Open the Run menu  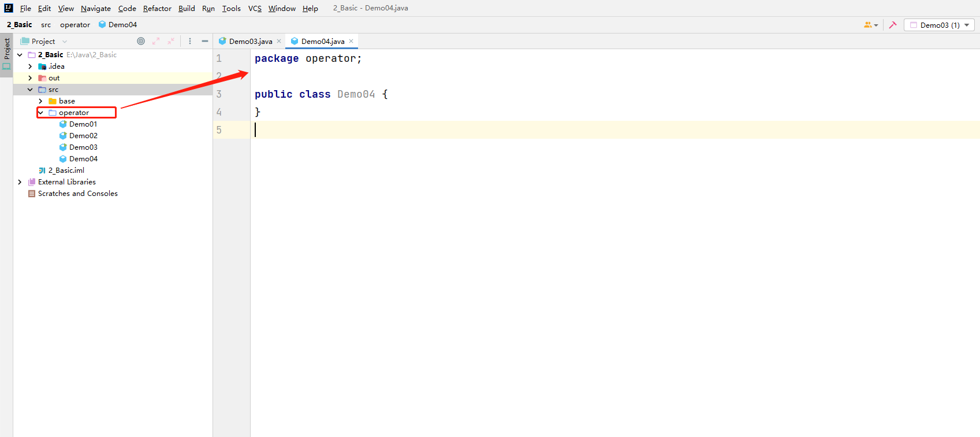click(x=208, y=8)
